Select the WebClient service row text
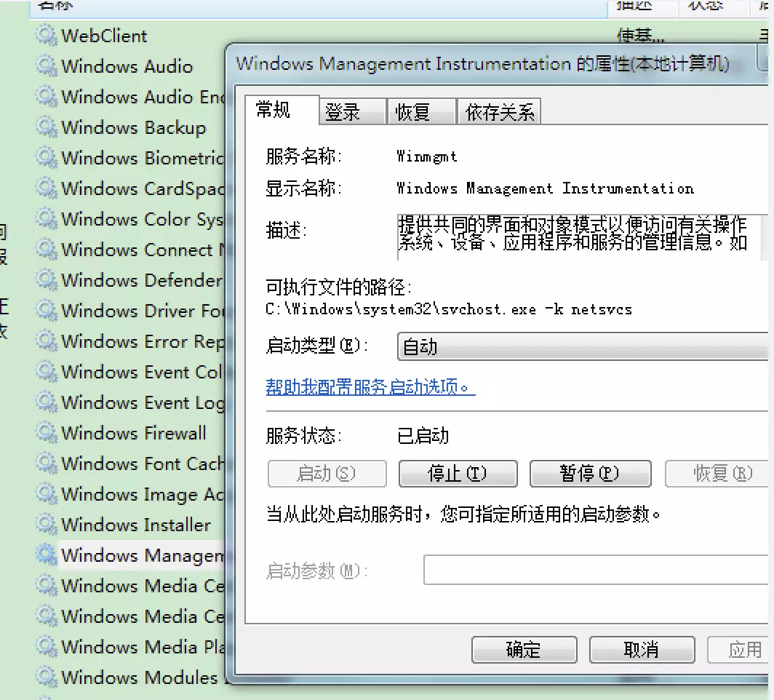 (x=104, y=36)
